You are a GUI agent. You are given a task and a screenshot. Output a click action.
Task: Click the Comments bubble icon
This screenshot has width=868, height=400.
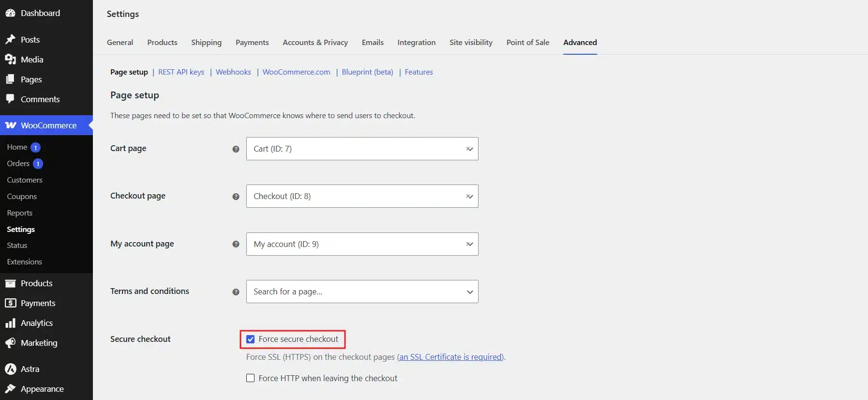pos(10,99)
